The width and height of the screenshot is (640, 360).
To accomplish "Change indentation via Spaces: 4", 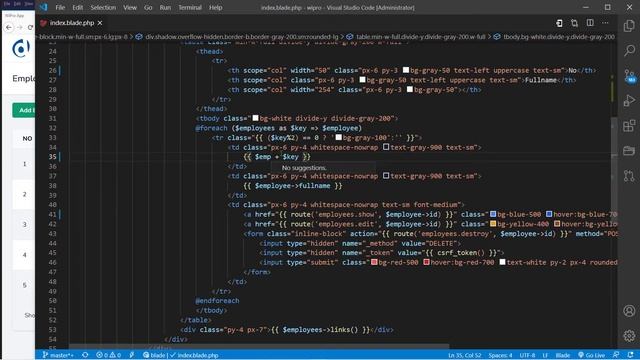I will point(500,355).
